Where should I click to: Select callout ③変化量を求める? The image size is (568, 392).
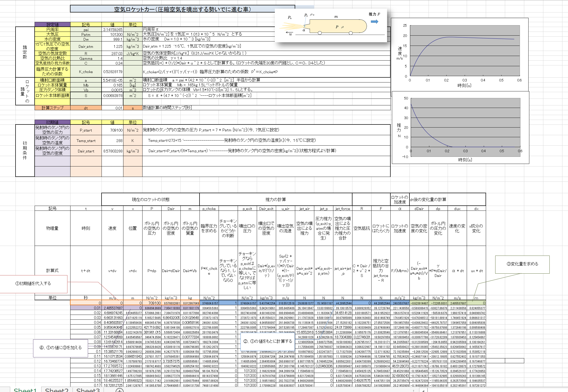(522, 264)
